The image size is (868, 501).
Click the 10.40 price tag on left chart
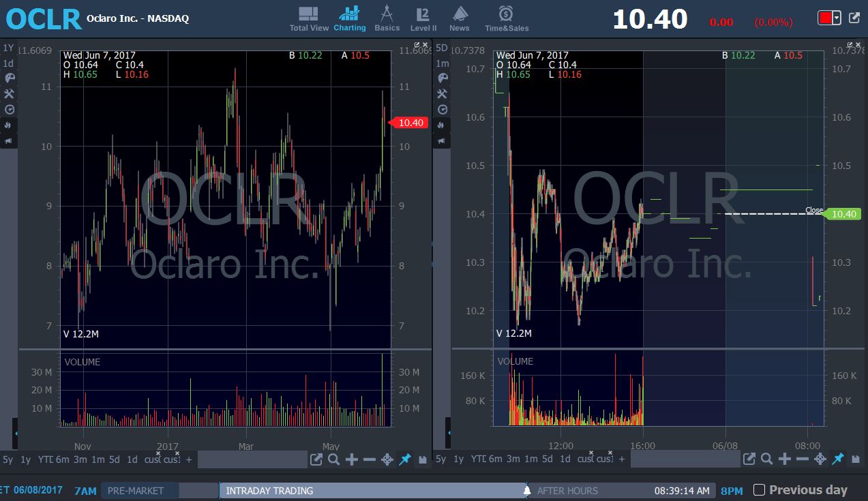408,123
